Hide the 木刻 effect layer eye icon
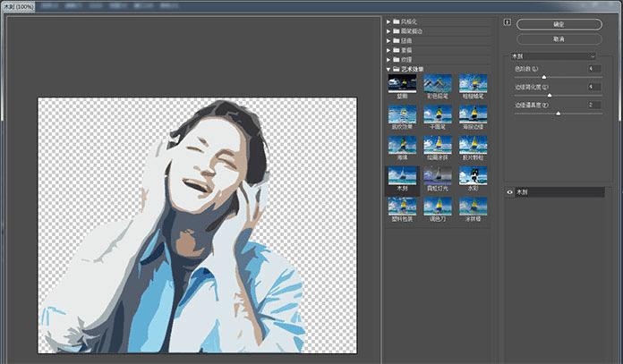The height and width of the screenshot is (364, 623). 510,192
